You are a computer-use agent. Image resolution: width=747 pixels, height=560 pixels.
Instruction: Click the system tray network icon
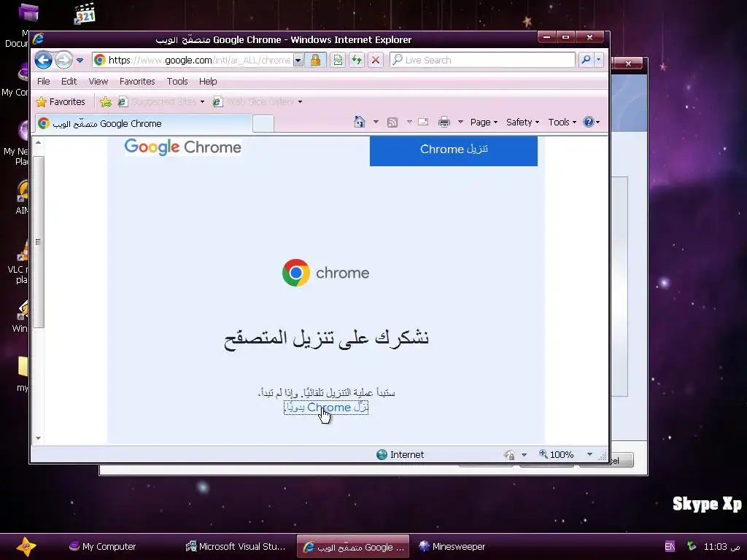point(692,546)
